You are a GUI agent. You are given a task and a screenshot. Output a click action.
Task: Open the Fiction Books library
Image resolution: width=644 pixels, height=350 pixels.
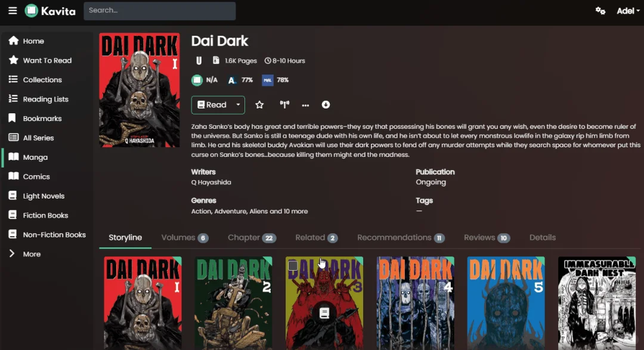[46, 215]
